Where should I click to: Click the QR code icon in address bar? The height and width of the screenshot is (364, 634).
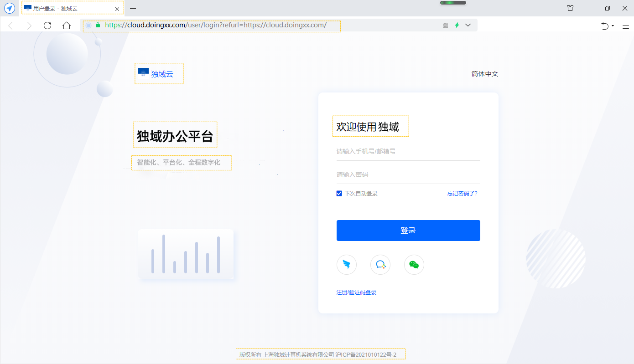[446, 26]
